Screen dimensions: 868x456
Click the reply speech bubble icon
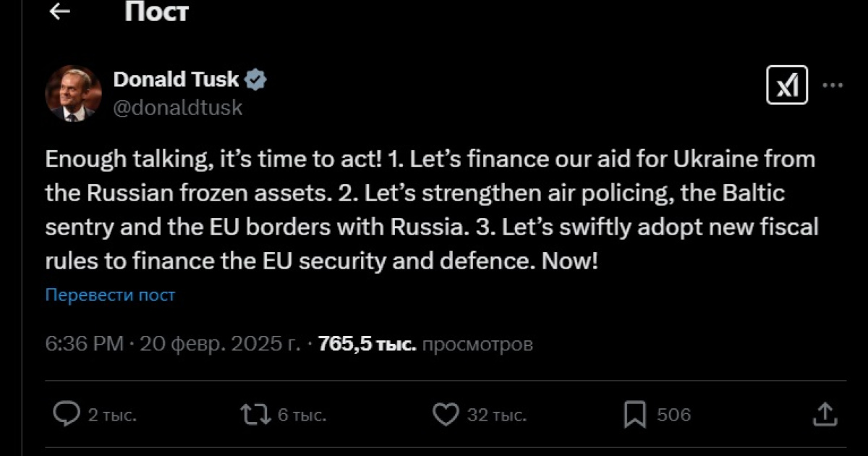67,415
